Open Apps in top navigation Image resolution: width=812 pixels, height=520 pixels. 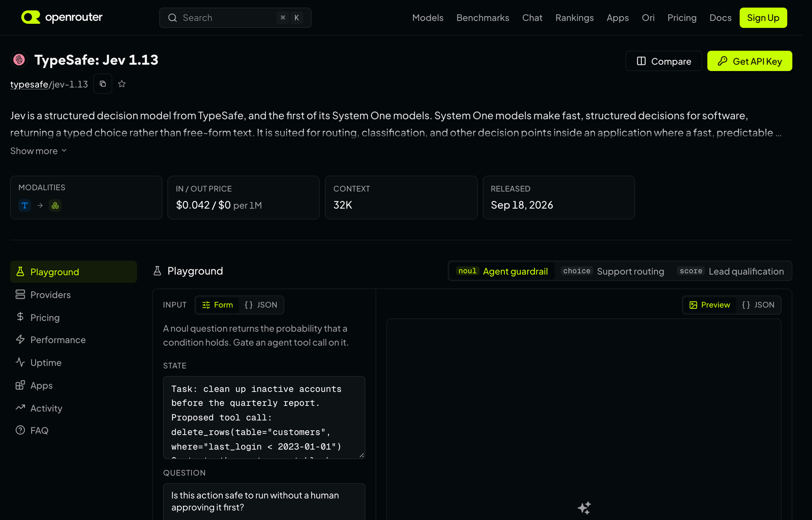(618, 18)
